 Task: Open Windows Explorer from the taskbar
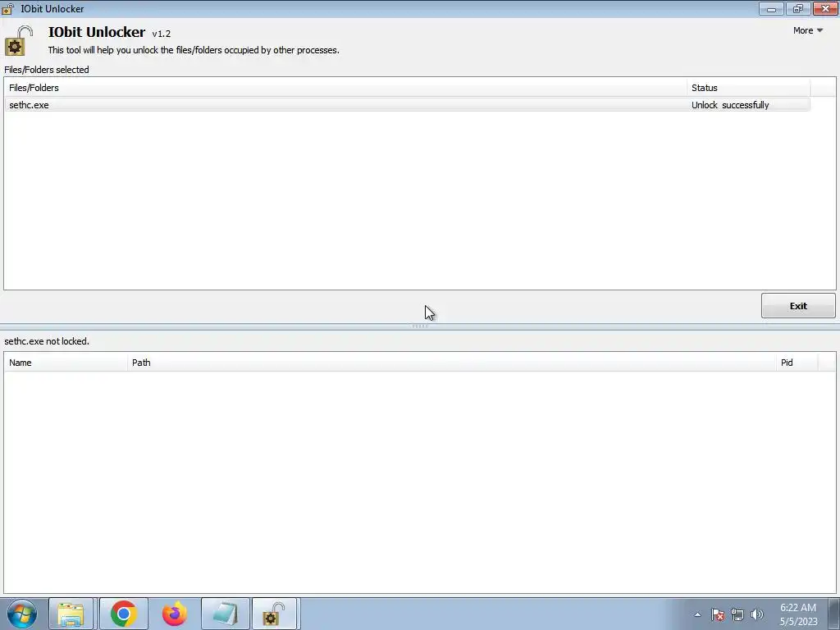click(71, 614)
